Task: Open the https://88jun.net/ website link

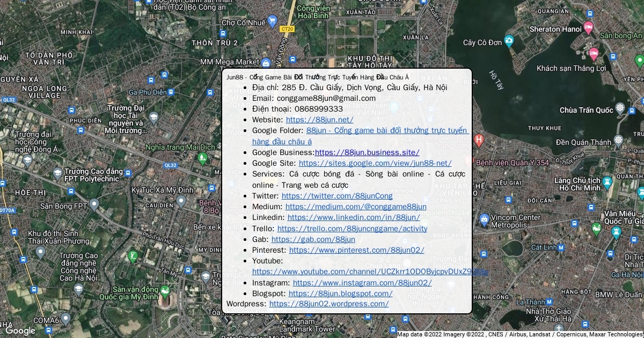Action: (319, 120)
